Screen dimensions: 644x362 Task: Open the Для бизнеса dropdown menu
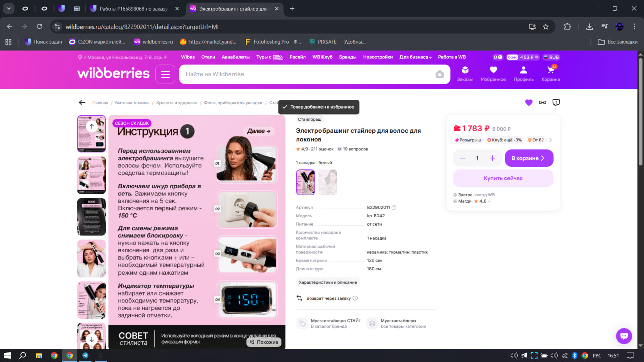pyautogui.click(x=416, y=57)
